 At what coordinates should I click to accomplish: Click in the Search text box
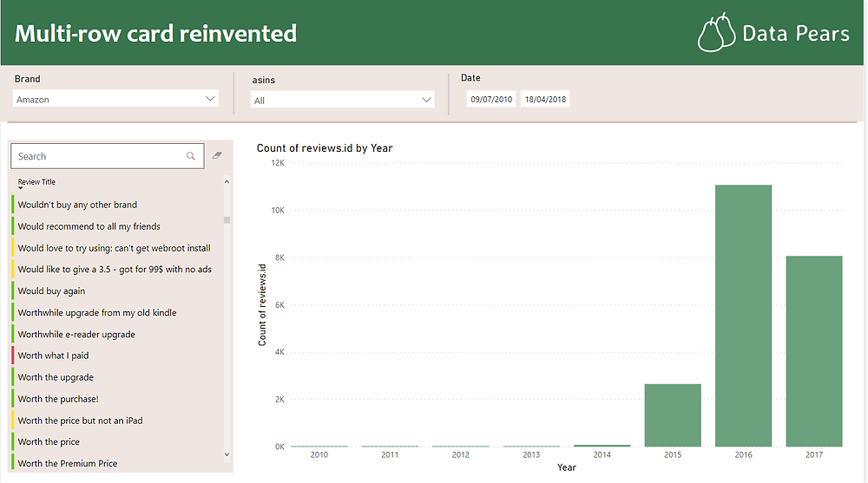point(95,156)
